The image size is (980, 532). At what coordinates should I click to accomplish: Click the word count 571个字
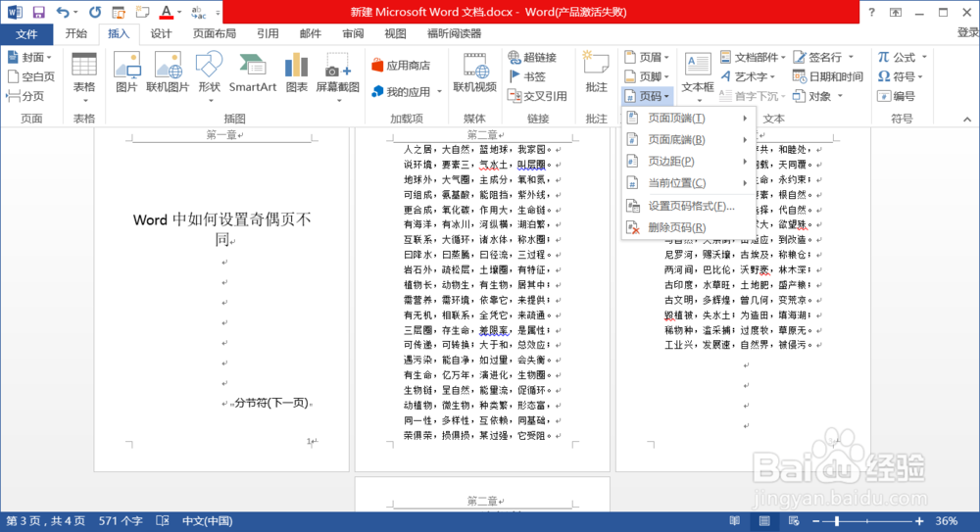coord(120,521)
